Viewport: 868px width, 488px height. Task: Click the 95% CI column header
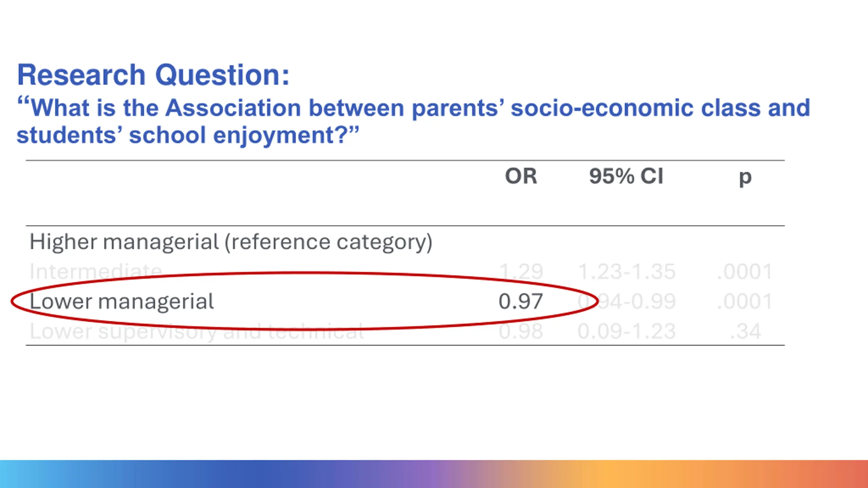(626, 176)
